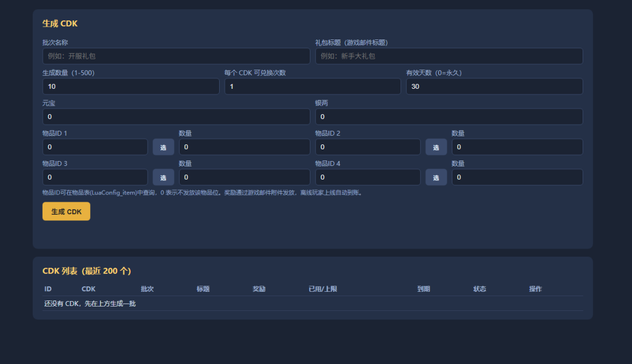Click the 还没有 CDK empty list message
Viewport: 632px width, 364px height.
[90, 304]
